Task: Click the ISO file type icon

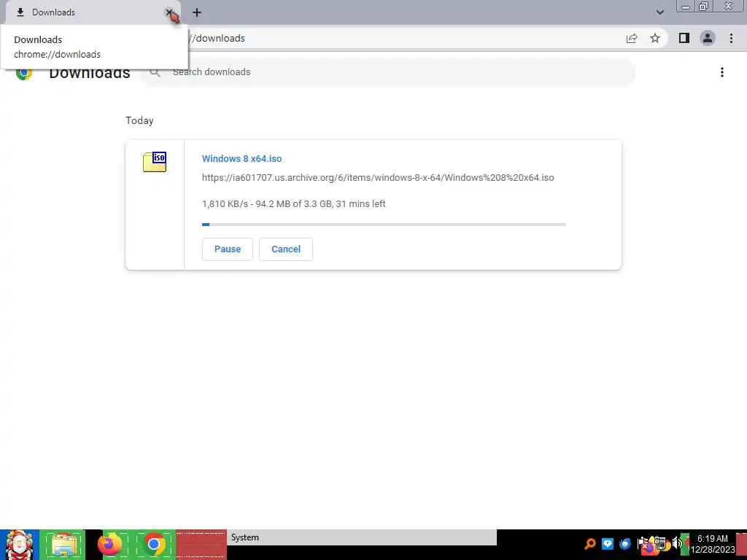Action: [155, 161]
